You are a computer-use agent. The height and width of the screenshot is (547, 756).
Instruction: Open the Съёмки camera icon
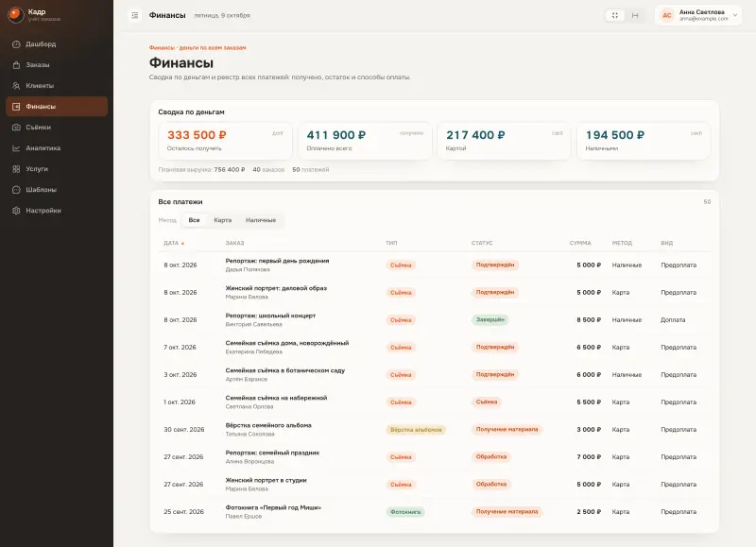tap(16, 128)
